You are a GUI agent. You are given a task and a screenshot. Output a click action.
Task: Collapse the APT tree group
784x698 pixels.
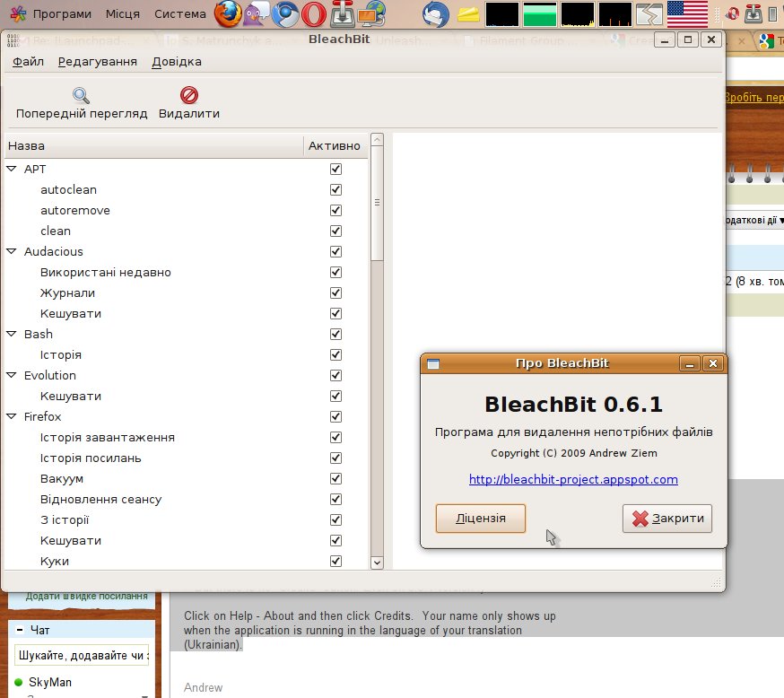[x=12, y=169]
